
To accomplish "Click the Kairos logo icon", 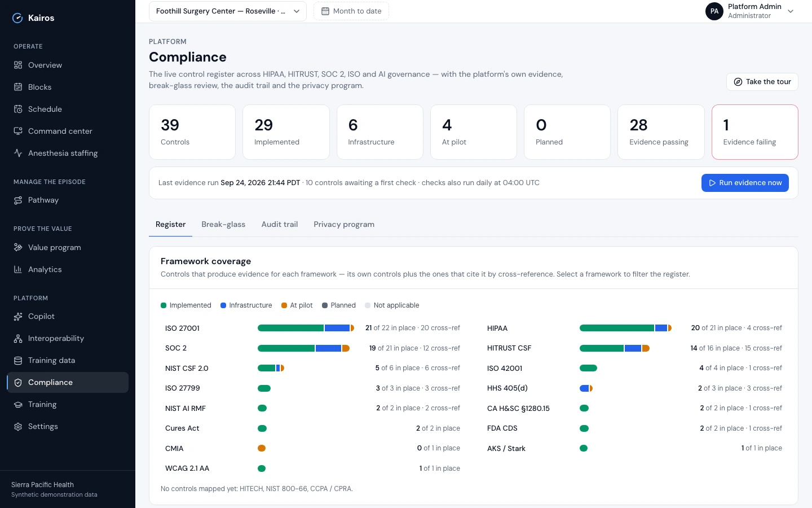I will pos(17,18).
